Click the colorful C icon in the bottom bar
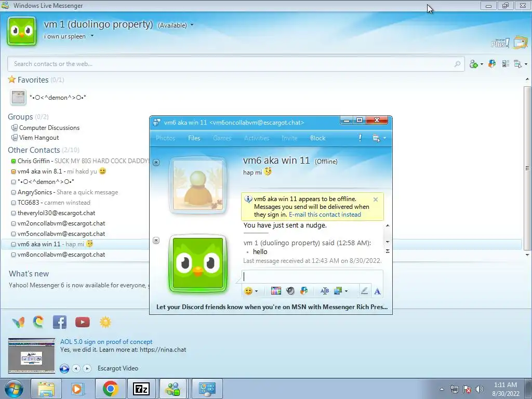Screen dimensions: 532x399 [x=38, y=322]
